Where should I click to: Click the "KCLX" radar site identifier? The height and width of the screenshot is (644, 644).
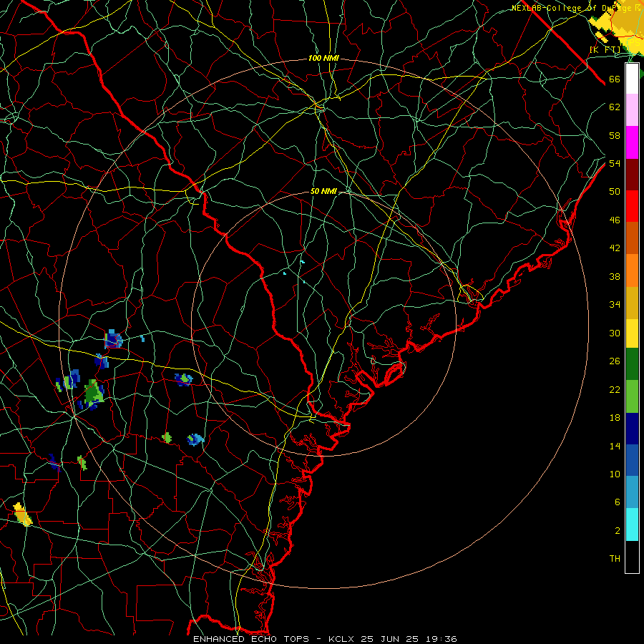(x=342, y=639)
